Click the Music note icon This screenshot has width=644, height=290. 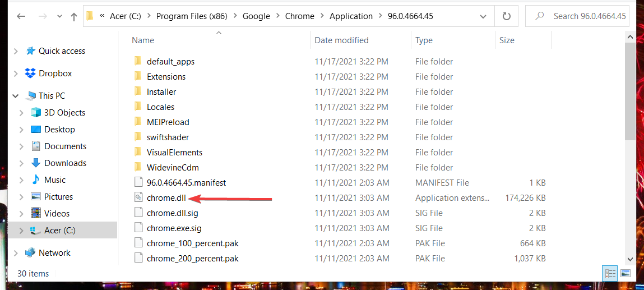(36, 180)
